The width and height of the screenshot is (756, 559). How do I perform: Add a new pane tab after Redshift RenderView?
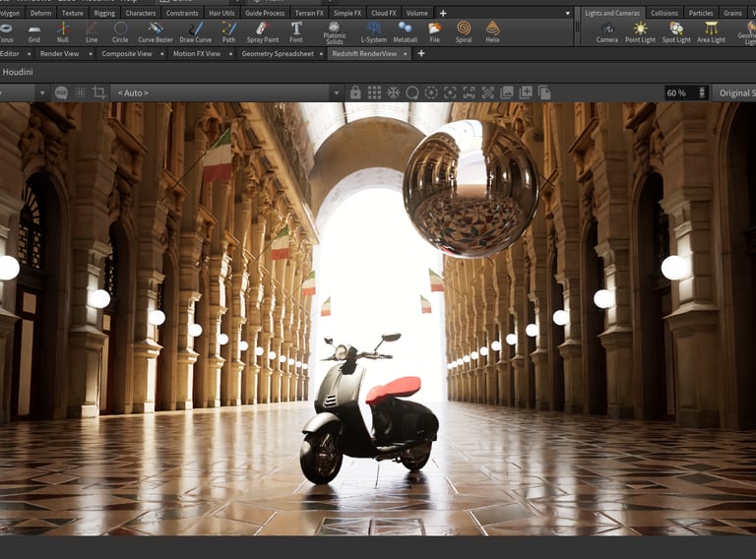tap(421, 53)
